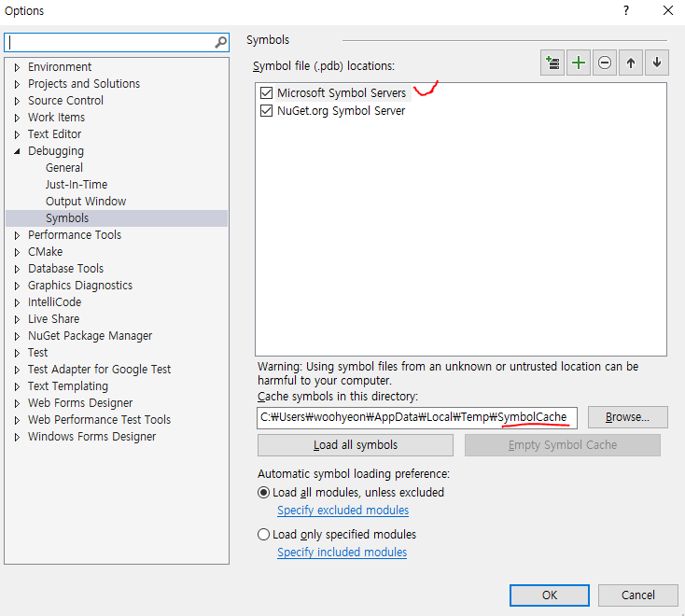Expand the NuGet Package Manager node
685x616 pixels.
[x=17, y=336]
